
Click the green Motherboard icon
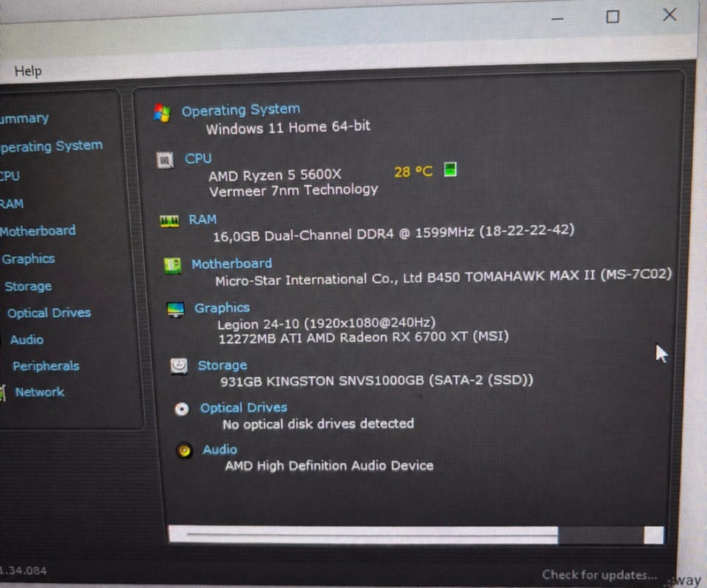point(172,266)
